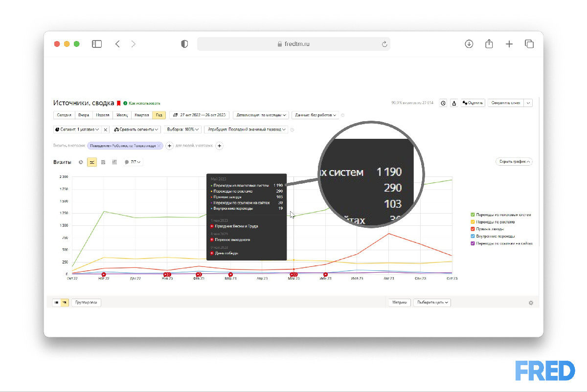Viewport: 587px width, 392px height.
Task: Switch to the pie chart view
Action: pos(81,162)
